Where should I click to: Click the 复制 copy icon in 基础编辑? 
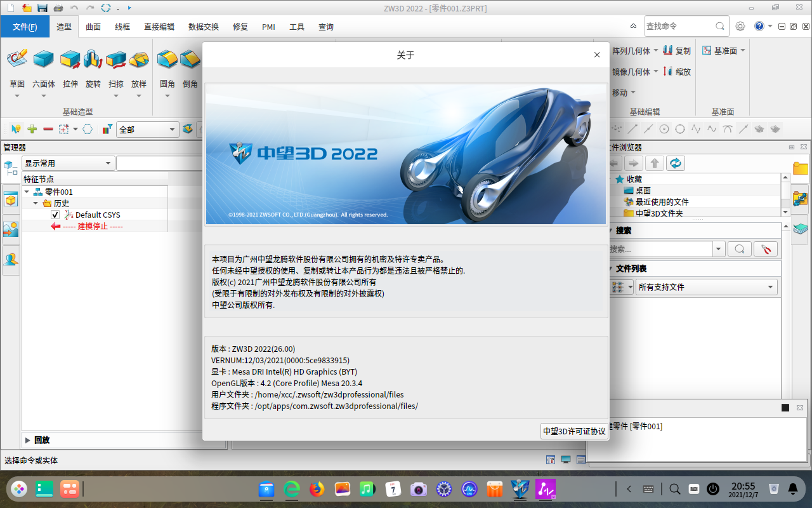[x=667, y=50]
